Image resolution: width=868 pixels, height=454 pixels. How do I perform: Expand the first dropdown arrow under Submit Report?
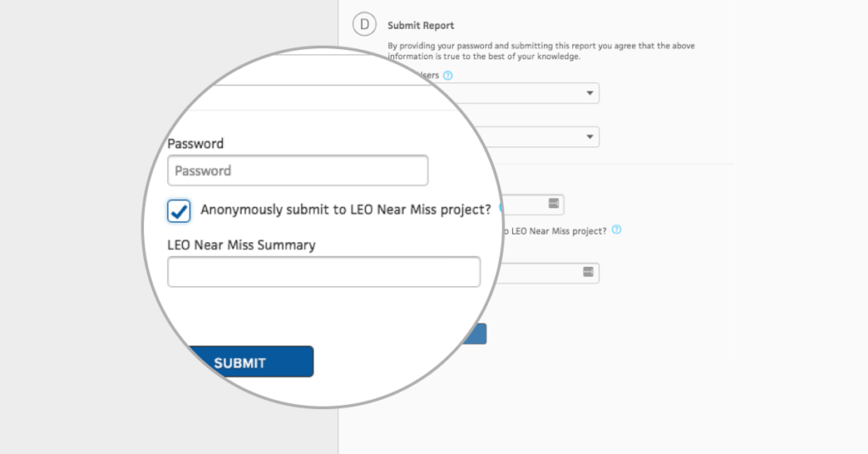pyautogui.click(x=590, y=93)
